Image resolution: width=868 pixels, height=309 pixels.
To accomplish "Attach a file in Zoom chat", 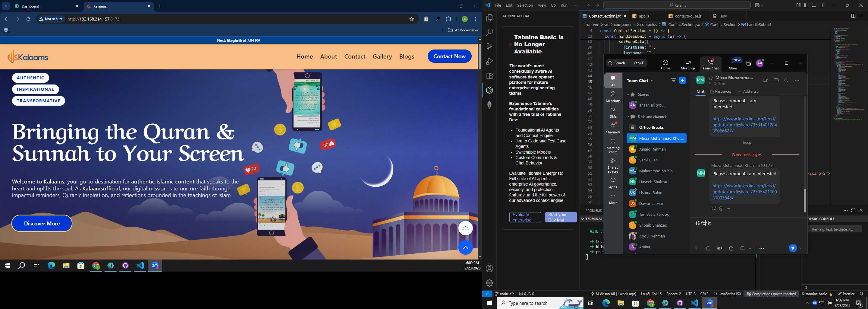I will click(x=731, y=249).
